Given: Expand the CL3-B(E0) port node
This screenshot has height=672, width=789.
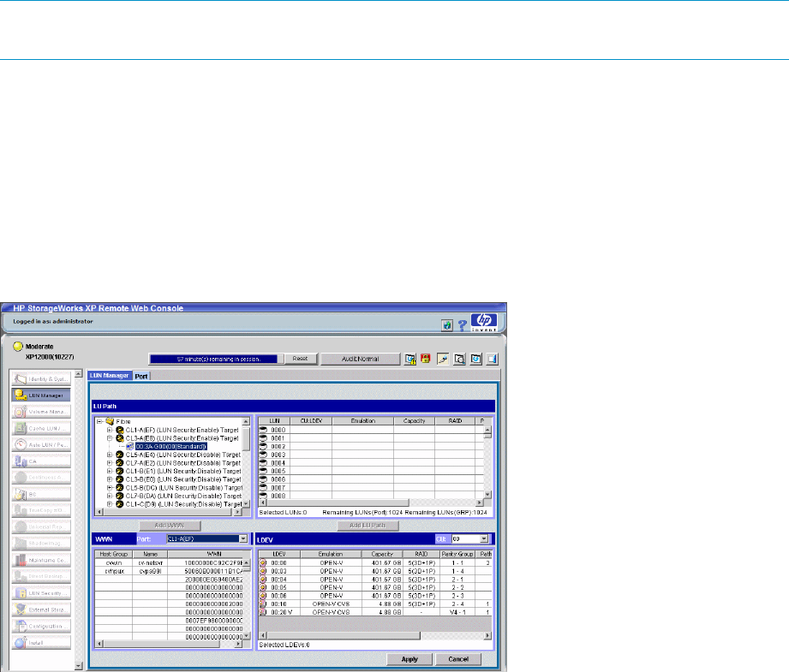Looking at the screenshot, I should click(109, 479).
